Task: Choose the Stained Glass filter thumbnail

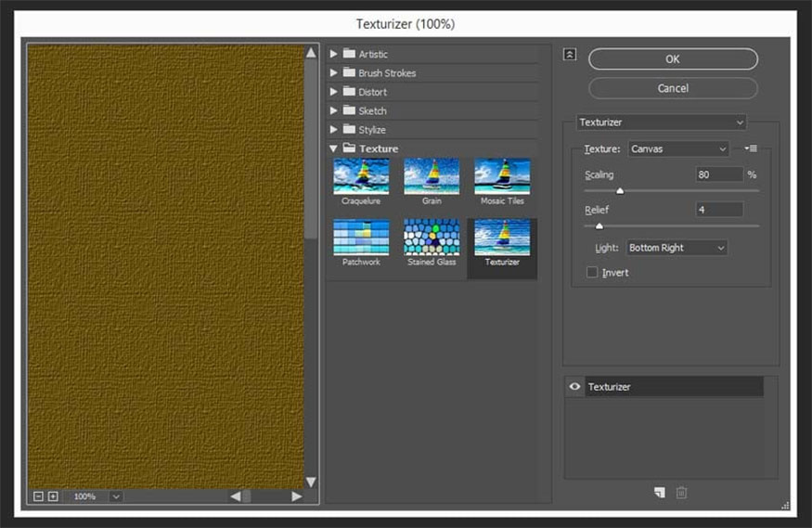Action: pyautogui.click(x=432, y=238)
